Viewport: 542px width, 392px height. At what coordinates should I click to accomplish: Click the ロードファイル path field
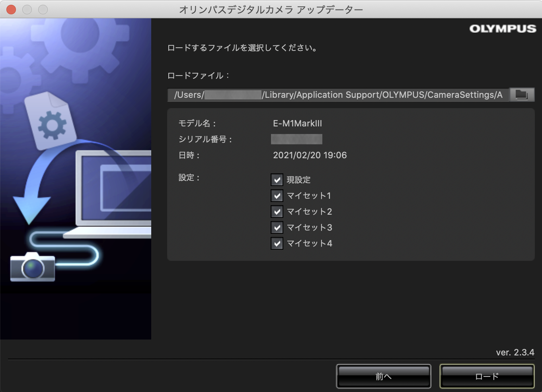coord(338,95)
